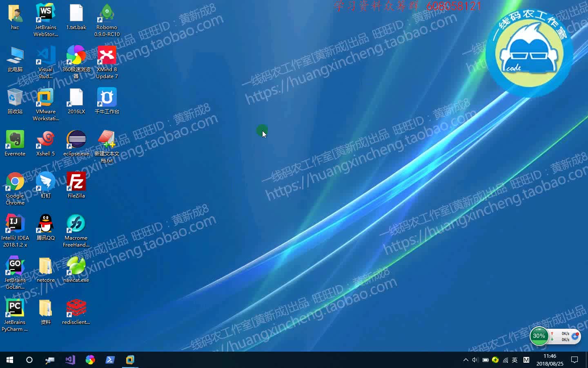Switch input language 英 indicator
This screenshot has height=368, width=588.
(x=515, y=360)
